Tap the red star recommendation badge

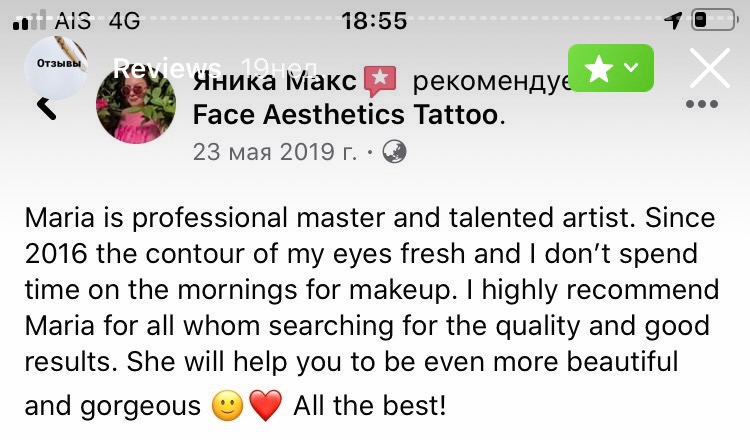(x=380, y=80)
